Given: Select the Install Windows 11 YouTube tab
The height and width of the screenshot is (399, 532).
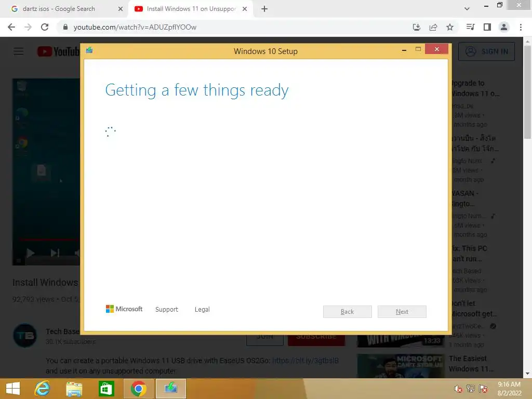Looking at the screenshot, I should [191, 9].
